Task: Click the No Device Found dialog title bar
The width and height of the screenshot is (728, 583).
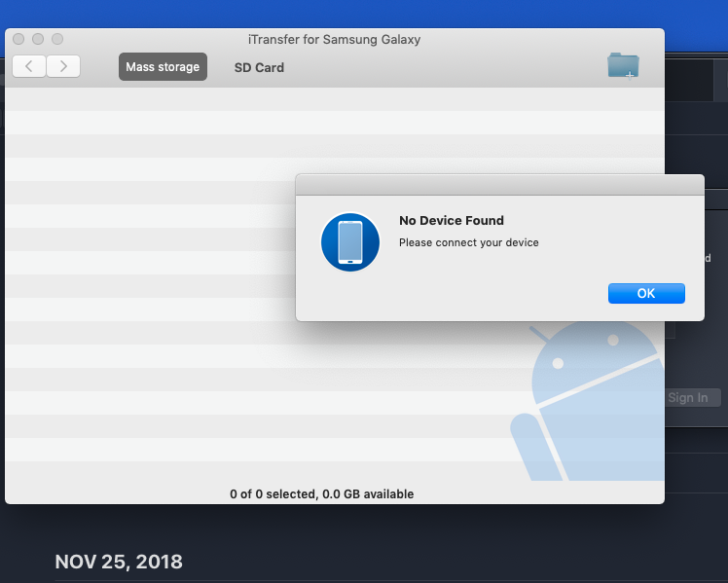Action: 499,185
